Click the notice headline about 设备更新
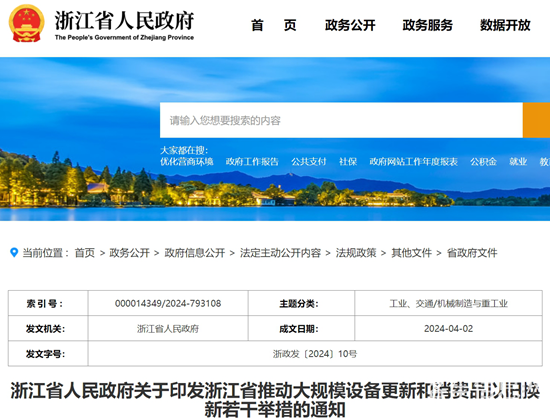Image resolution: width=550 pixels, height=420 pixels. (275, 399)
